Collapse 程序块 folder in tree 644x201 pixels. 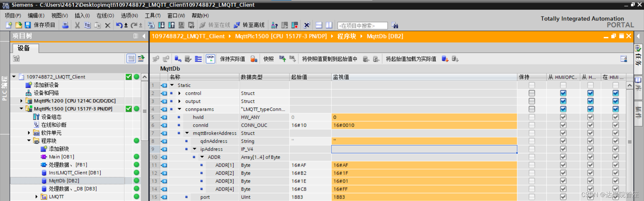[29, 140]
